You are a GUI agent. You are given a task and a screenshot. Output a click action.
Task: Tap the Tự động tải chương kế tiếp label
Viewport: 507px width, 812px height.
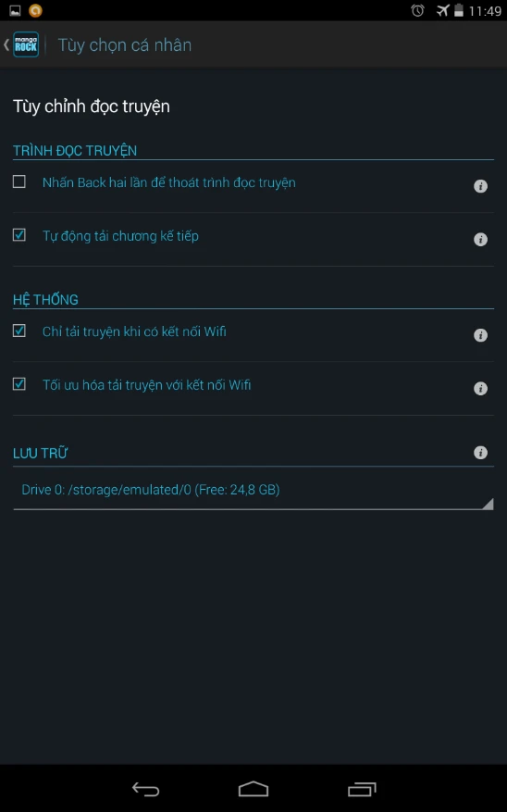coord(120,236)
